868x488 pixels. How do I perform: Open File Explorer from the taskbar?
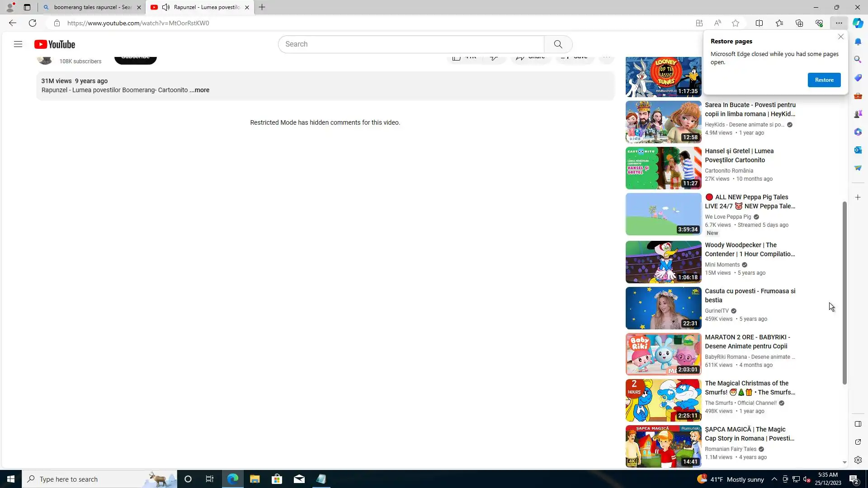255,479
